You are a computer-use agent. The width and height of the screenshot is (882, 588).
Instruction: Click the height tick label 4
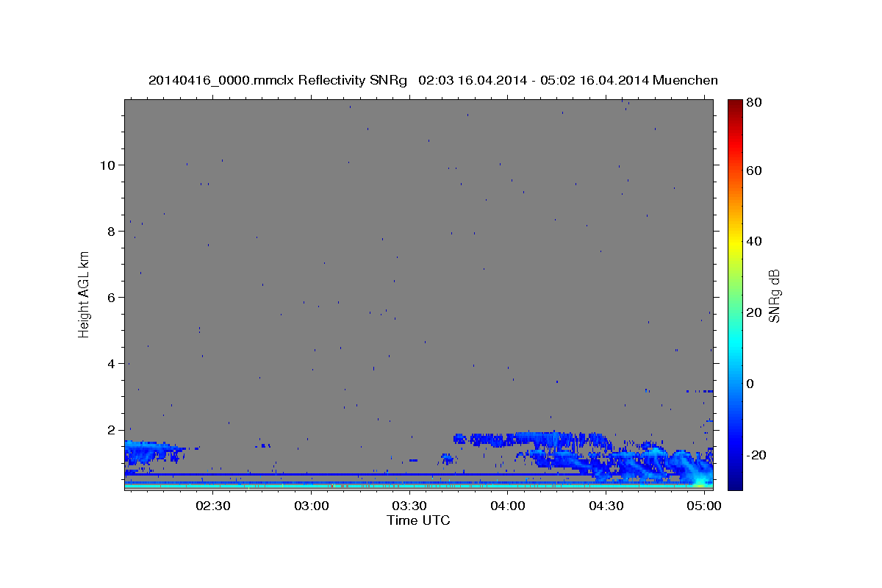point(112,363)
